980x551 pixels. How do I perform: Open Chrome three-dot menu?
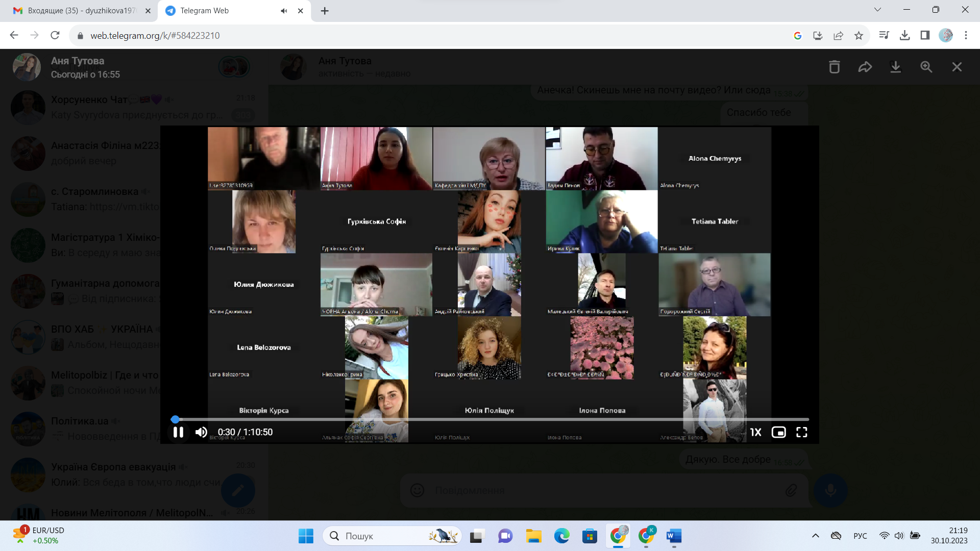click(966, 35)
